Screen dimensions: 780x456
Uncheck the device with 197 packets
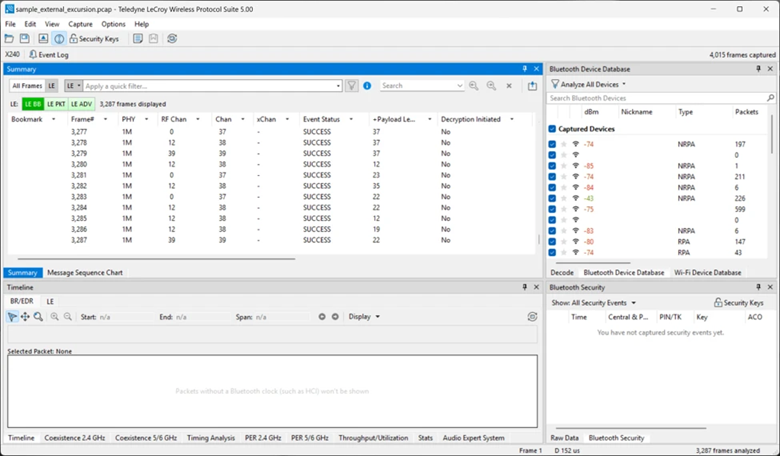552,144
